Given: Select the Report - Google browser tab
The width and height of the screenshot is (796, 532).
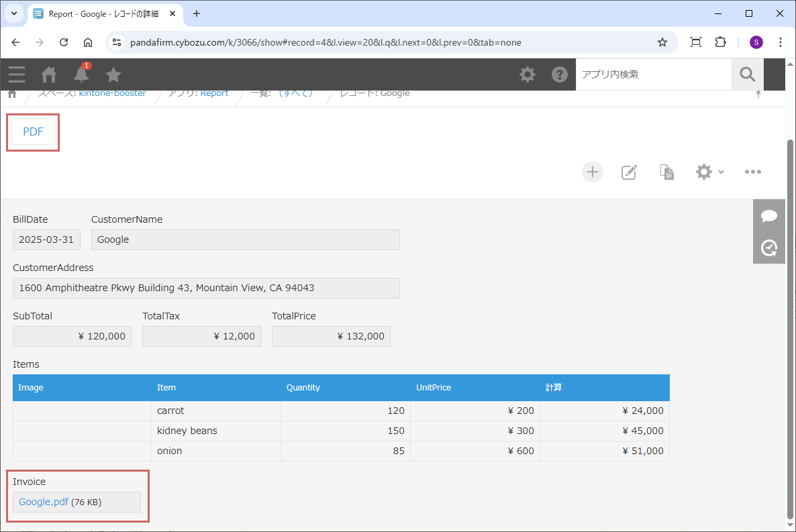Looking at the screenshot, I should tap(101, 13).
